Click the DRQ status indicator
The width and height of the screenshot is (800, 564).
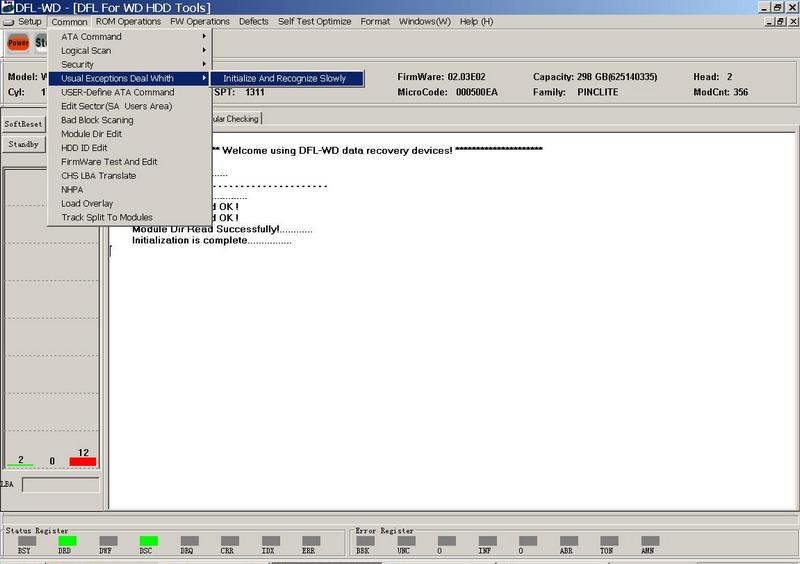(189, 541)
